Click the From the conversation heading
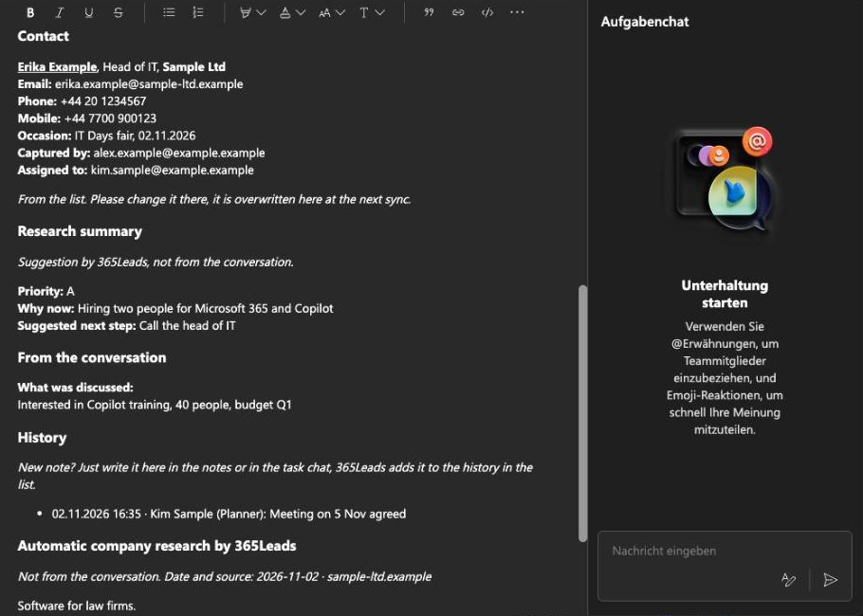Image resolution: width=863 pixels, height=616 pixels. (92, 358)
